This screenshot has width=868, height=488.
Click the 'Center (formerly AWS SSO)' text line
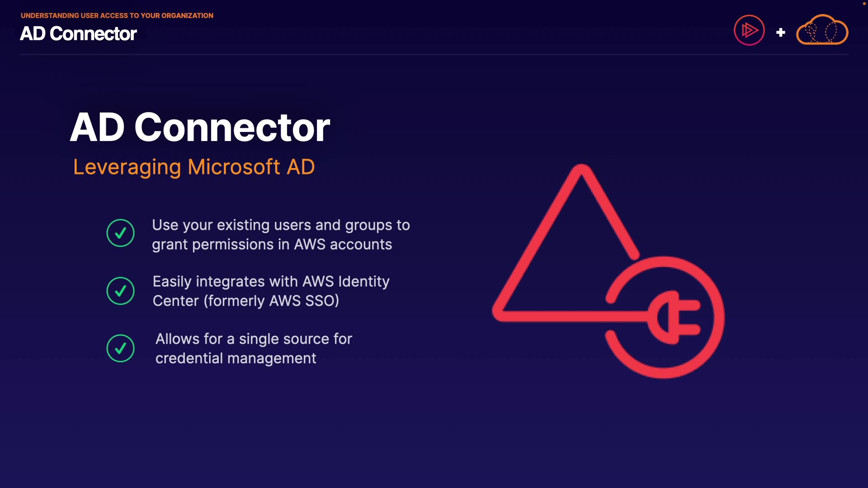click(x=245, y=301)
